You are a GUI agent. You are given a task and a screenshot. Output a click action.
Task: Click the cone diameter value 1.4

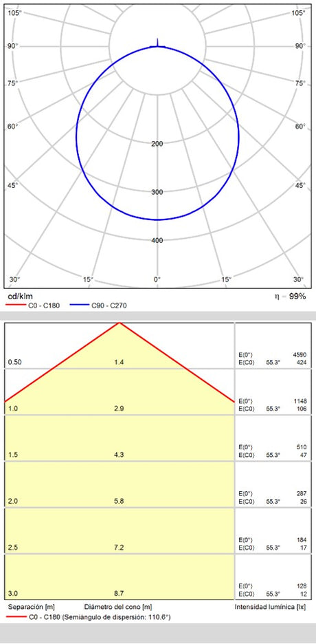(119, 362)
